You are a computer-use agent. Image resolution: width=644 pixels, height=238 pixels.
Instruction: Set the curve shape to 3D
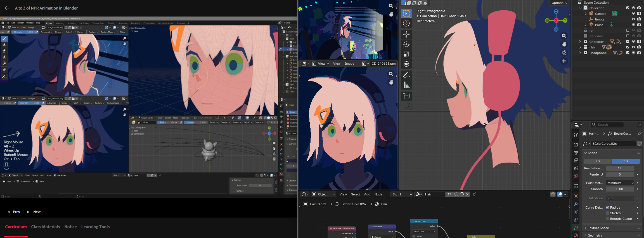[626, 161]
